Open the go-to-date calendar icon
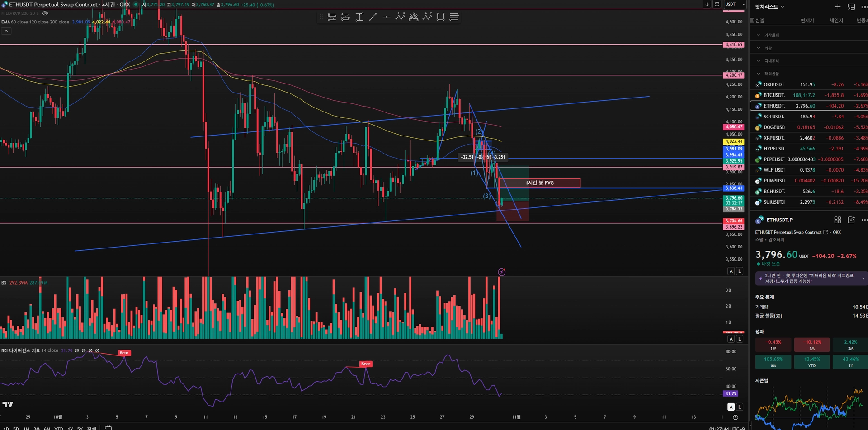The image size is (868, 430). pos(108,428)
